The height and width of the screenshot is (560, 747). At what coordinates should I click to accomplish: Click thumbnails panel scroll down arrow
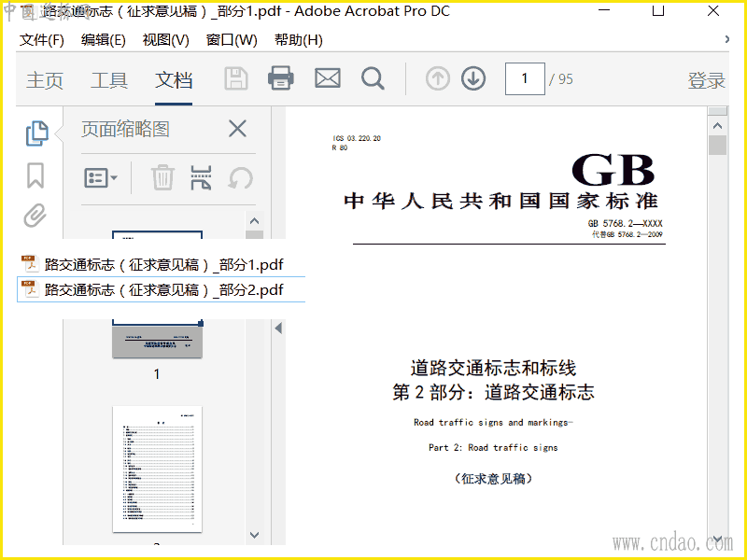tap(254, 535)
